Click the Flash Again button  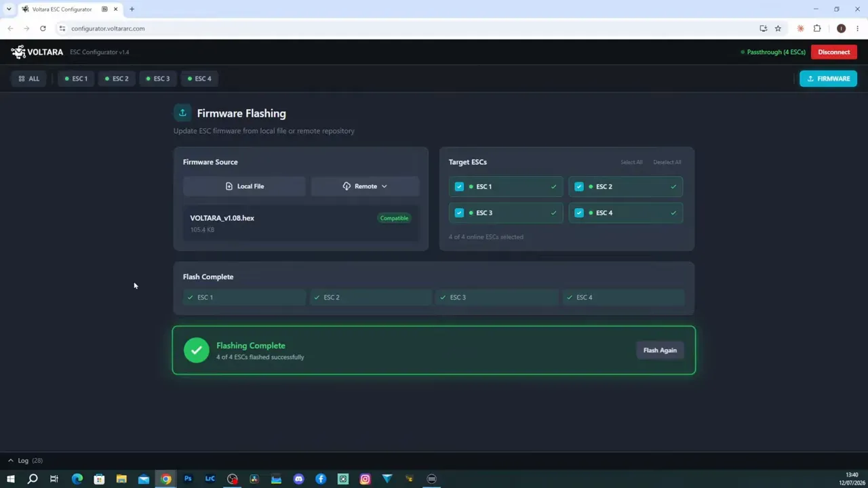660,350
